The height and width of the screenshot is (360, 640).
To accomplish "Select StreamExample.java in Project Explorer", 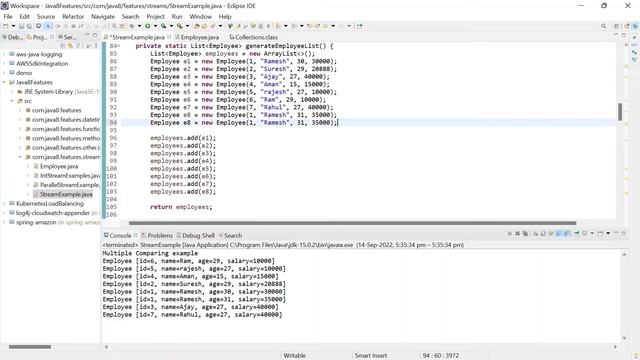I will point(63,194).
